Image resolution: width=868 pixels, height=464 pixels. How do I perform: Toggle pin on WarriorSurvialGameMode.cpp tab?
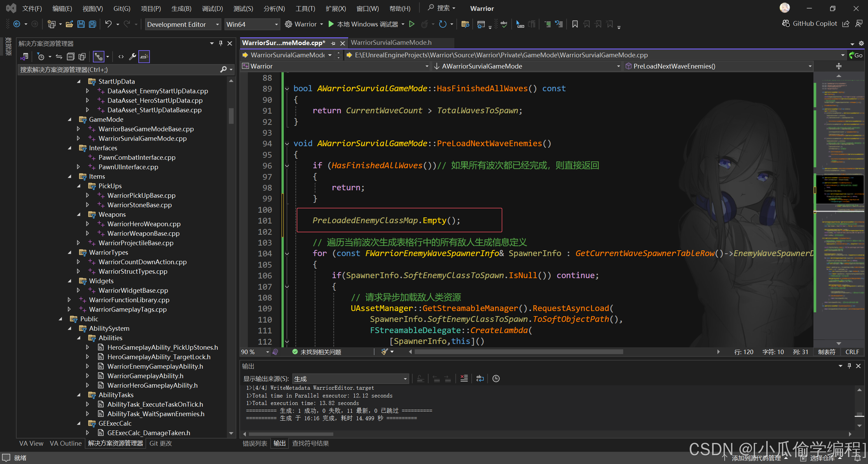(333, 43)
